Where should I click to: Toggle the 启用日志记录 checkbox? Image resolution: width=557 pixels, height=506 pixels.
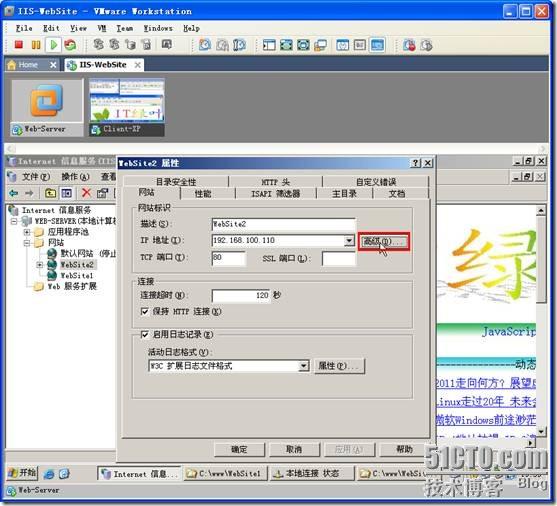pos(145,334)
